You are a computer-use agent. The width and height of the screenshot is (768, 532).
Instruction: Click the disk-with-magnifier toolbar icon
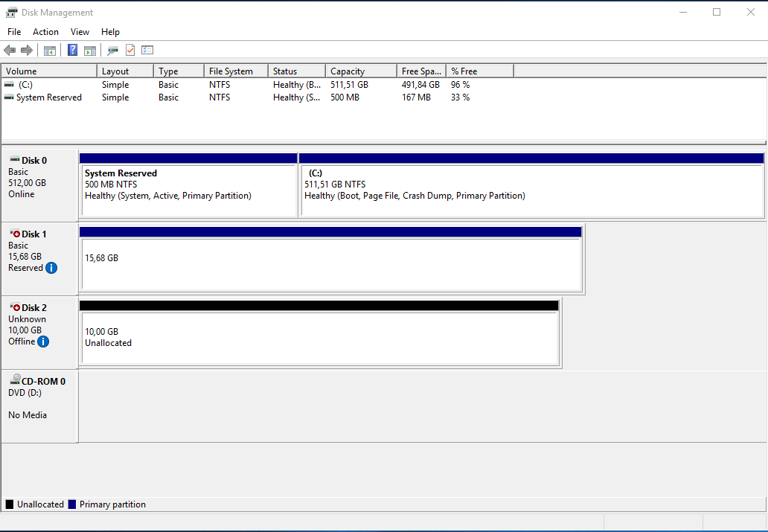click(112, 51)
